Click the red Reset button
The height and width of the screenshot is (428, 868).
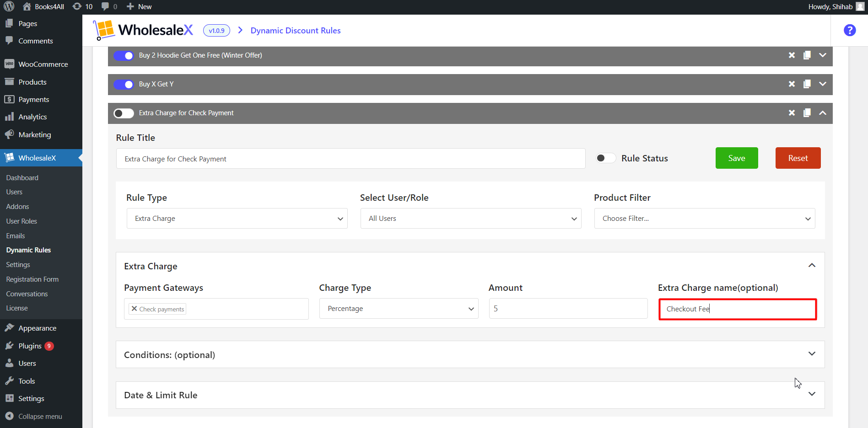pyautogui.click(x=798, y=158)
